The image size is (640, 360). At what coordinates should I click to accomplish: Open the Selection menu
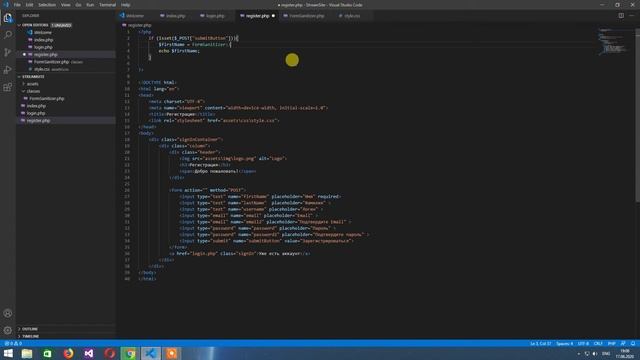(47, 5)
